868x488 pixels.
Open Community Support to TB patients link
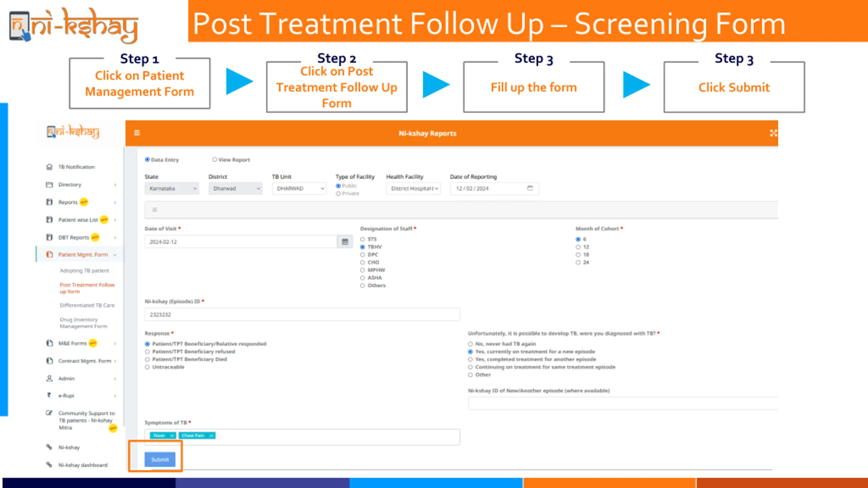(x=86, y=420)
